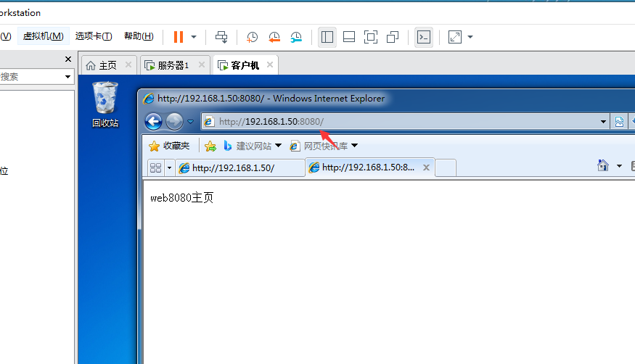This screenshot has width=635, height=364.
Task: Open the snapshot manager icon
Action: (296, 37)
